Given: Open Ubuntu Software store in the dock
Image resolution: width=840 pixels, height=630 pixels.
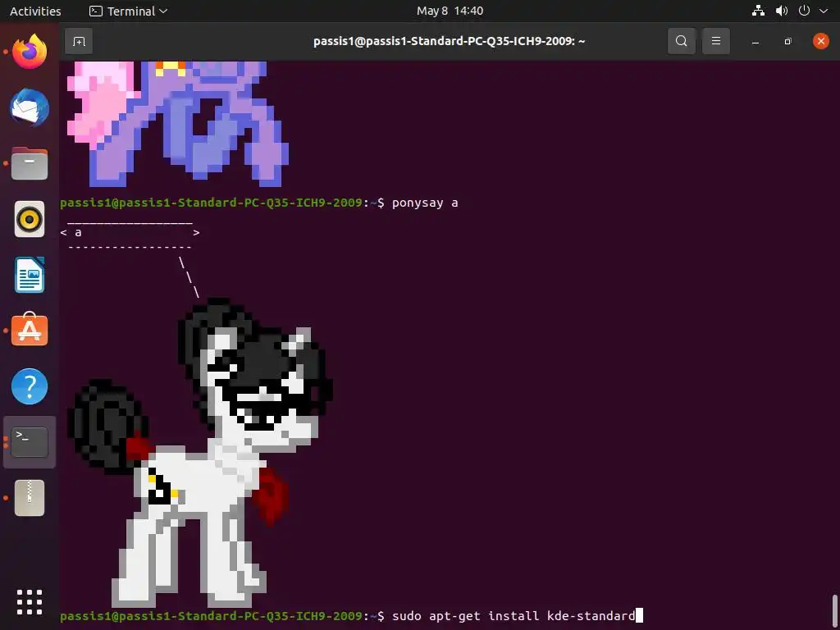Looking at the screenshot, I should (x=30, y=330).
